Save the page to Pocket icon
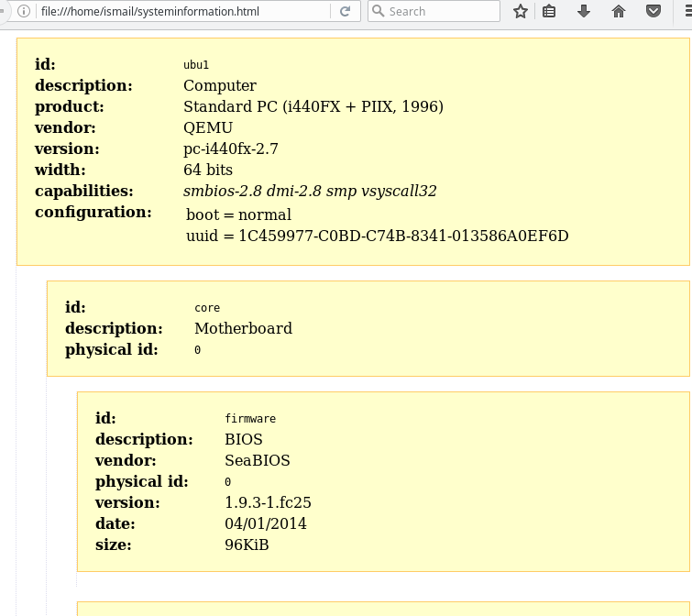Viewport: 692px width, 616px height. (x=654, y=11)
